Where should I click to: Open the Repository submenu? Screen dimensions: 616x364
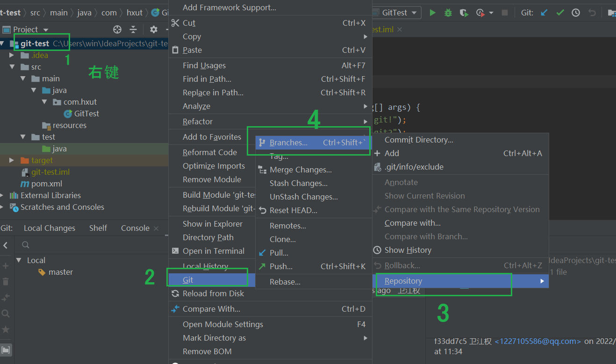tap(460, 281)
